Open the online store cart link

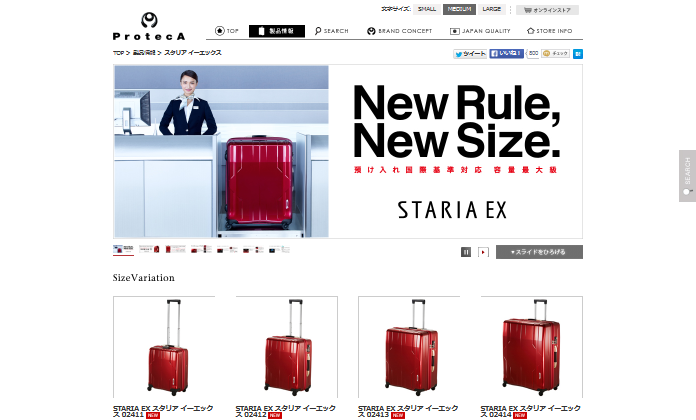coord(547,10)
